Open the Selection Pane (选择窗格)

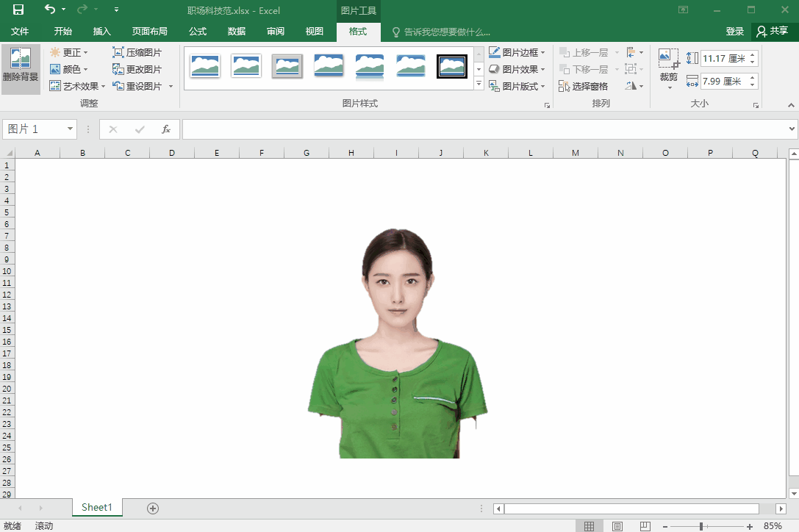(584, 87)
